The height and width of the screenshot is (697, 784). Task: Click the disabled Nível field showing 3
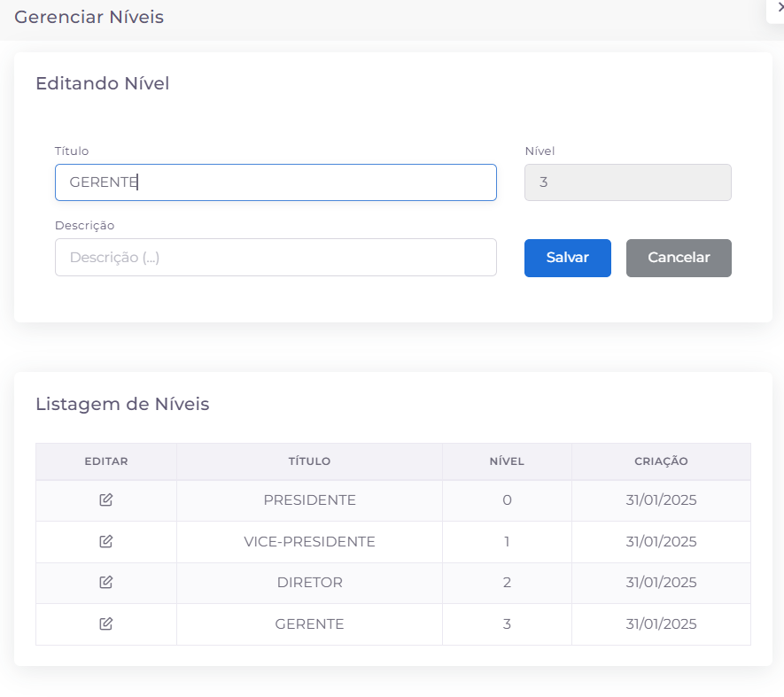click(x=627, y=182)
